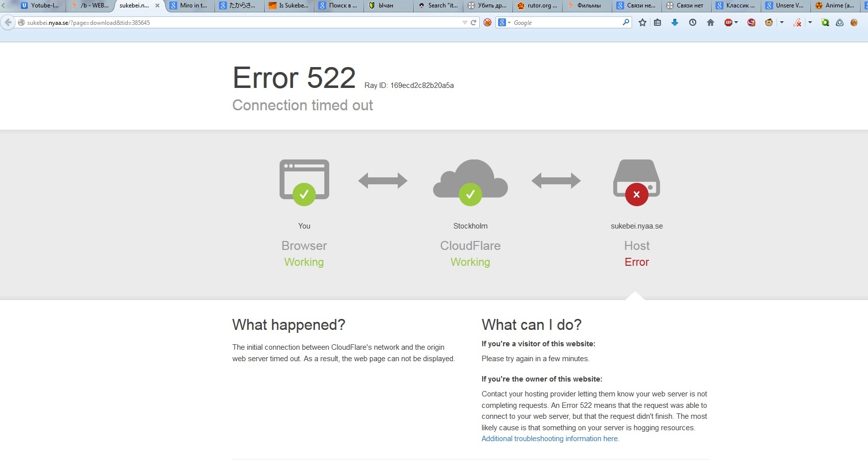This screenshot has width=868, height=465.
Task: Click the search magnifier icon
Action: tap(626, 22)
